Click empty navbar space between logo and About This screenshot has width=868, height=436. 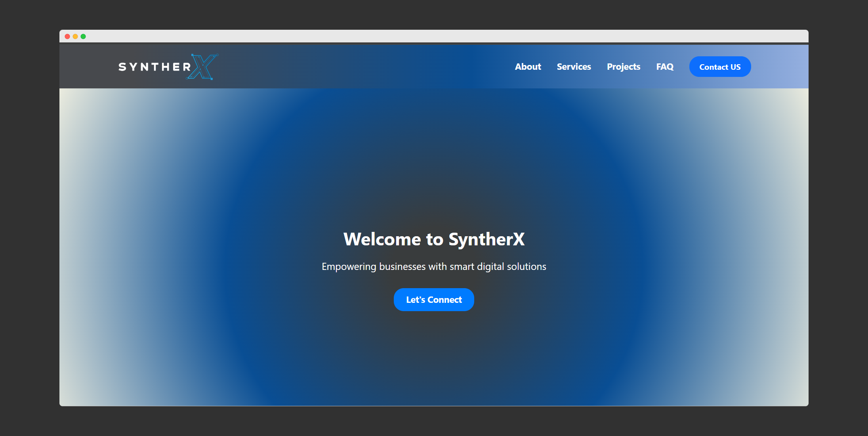coord(357,67)
